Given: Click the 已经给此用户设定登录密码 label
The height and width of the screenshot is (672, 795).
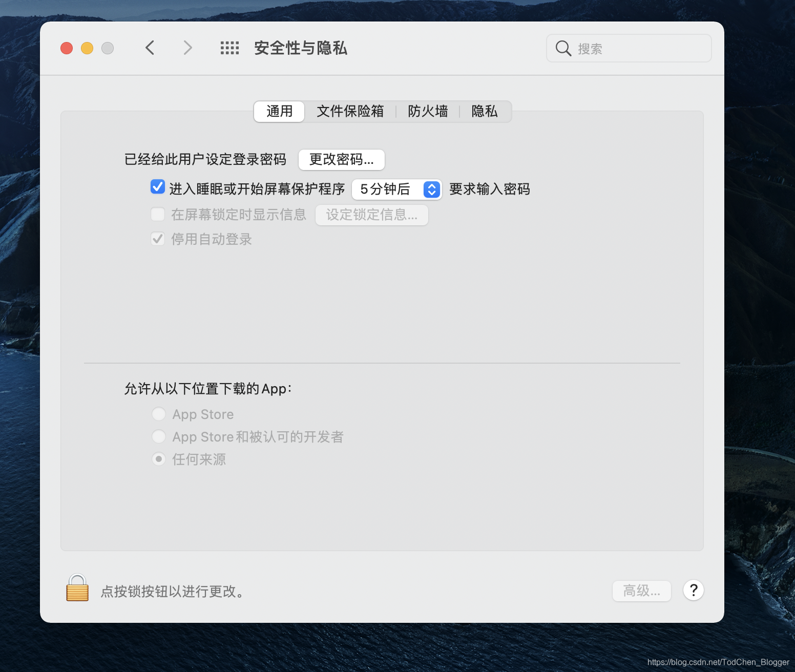Looking at the screenshot, I should coord(205,159).
